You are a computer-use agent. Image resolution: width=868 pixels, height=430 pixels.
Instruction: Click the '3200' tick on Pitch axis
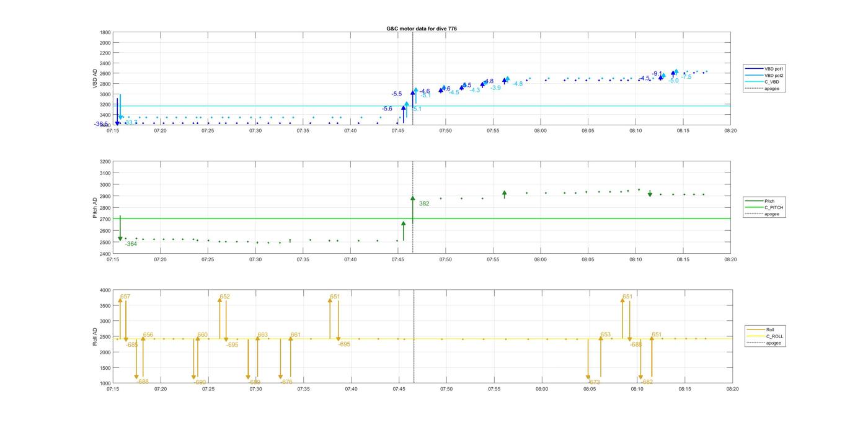(105, 161)
